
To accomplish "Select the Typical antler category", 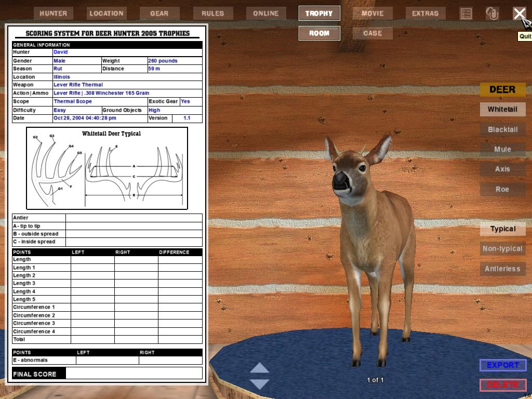I will point(502,229).
